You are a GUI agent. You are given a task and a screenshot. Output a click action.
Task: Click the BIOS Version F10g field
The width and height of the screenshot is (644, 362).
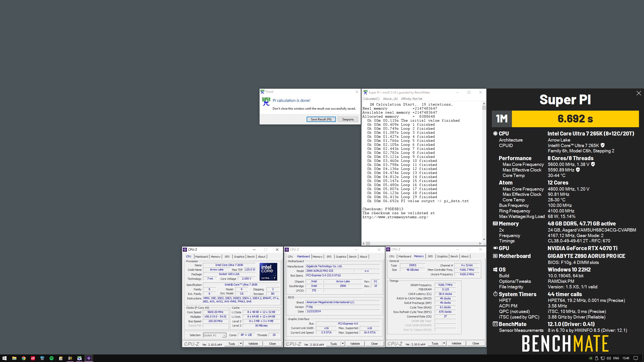[343, 307]
